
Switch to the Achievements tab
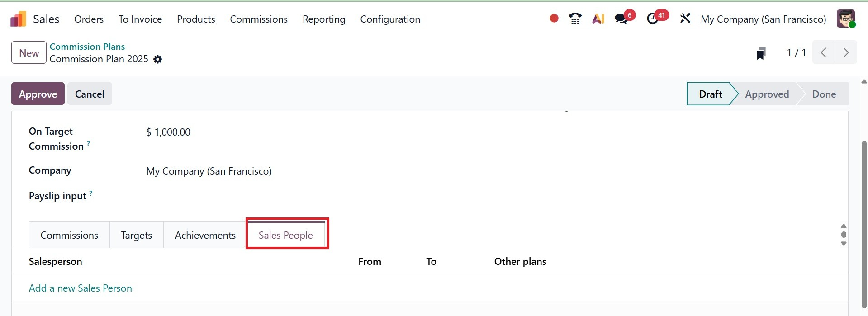pos(205,235)
